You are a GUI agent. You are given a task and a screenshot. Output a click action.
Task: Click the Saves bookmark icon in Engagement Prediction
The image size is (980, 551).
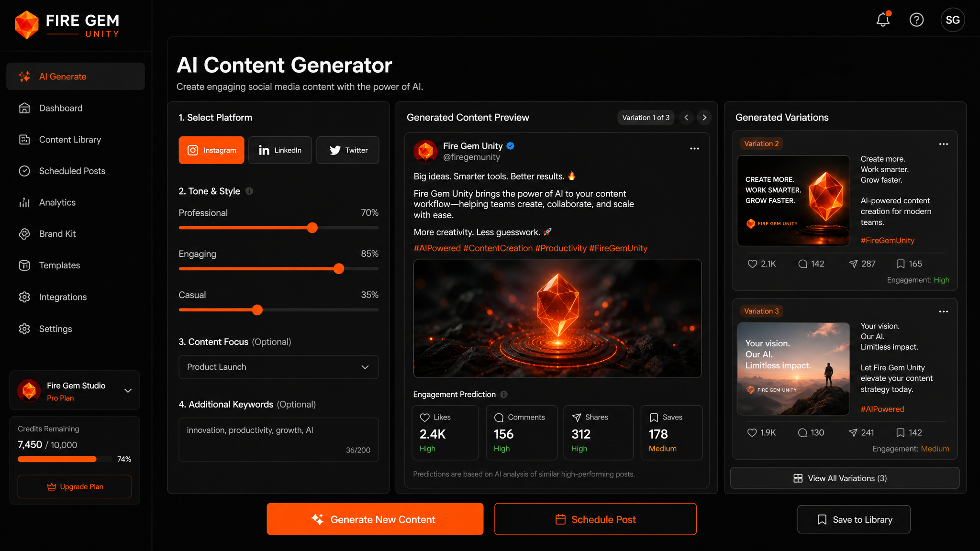[x=654, y=418]
